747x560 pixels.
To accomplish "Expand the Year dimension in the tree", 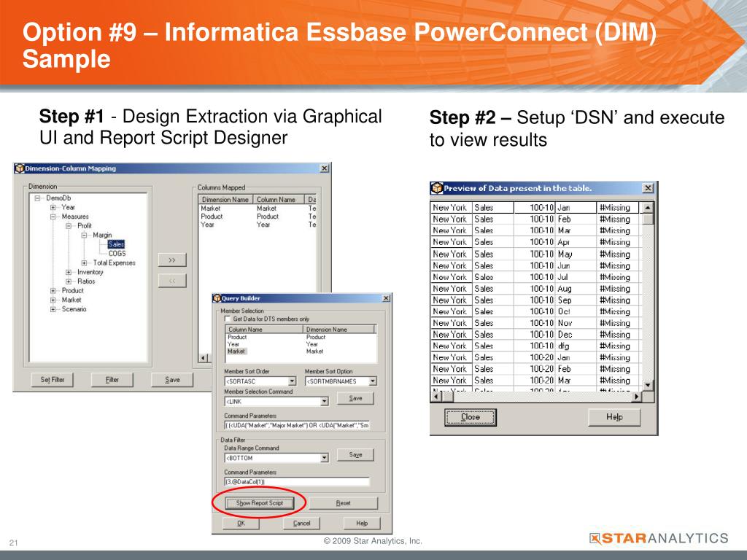I will click(x=53, y=208).
